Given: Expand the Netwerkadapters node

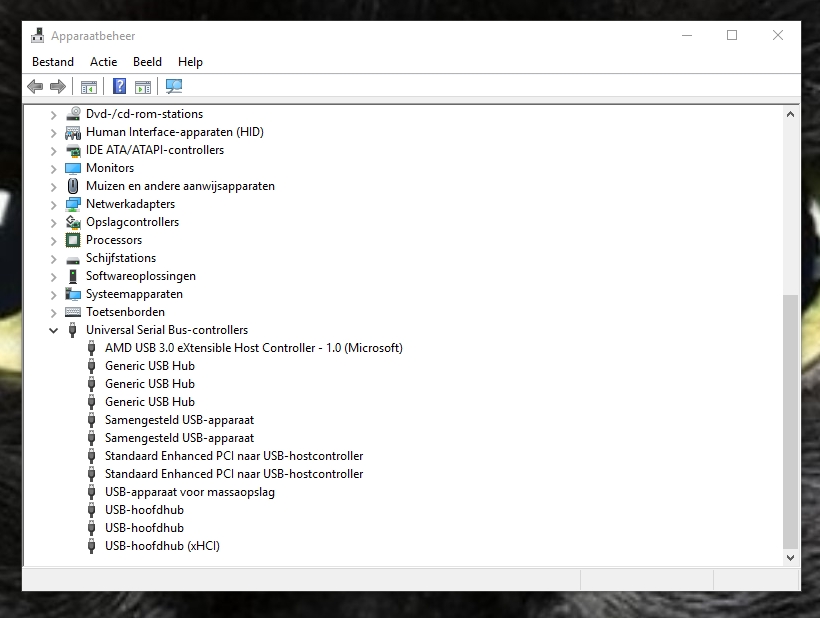Looking at the screenshot, I should [53, 205].
